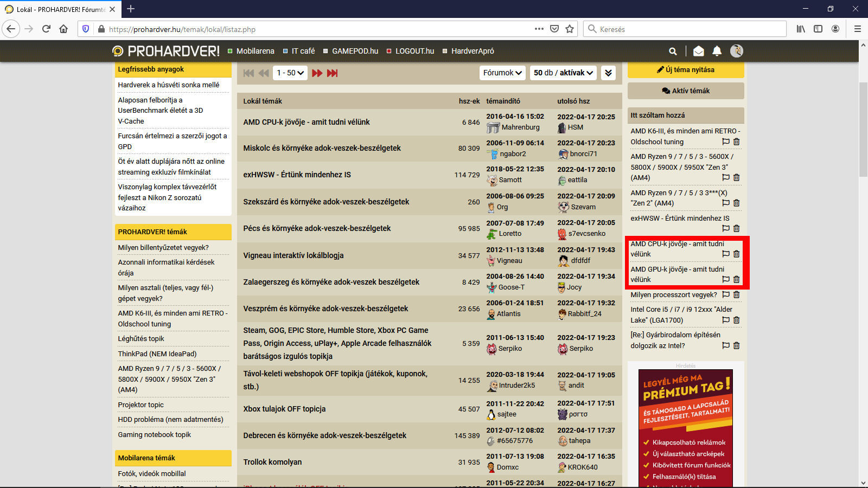Click Új téma nyitása button

686,70
